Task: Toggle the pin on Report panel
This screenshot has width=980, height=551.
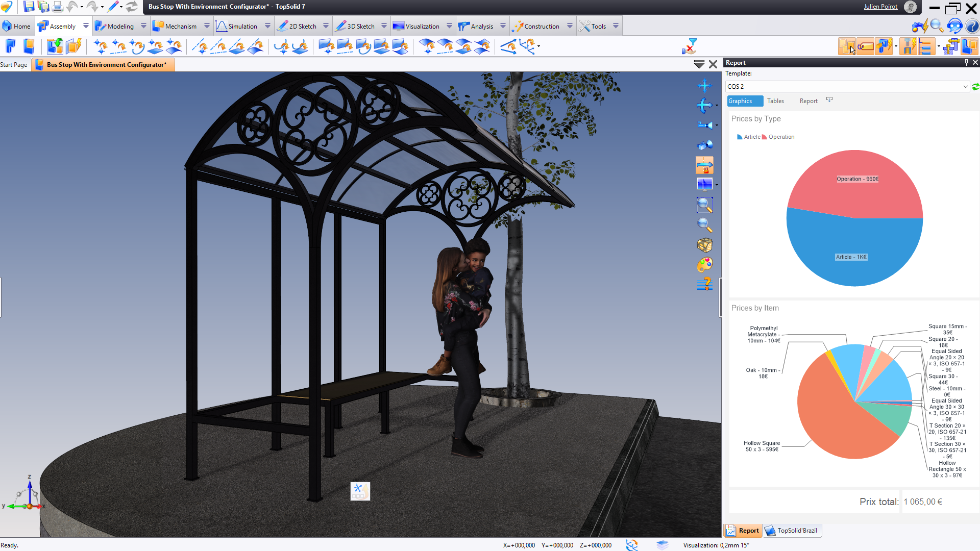Action: click(x=966, y=62)
